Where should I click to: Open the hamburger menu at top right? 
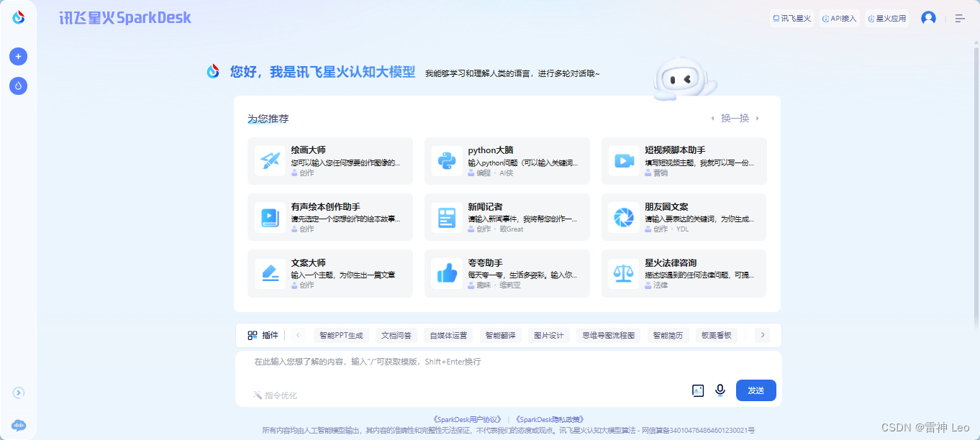click(x=960, y=18)
